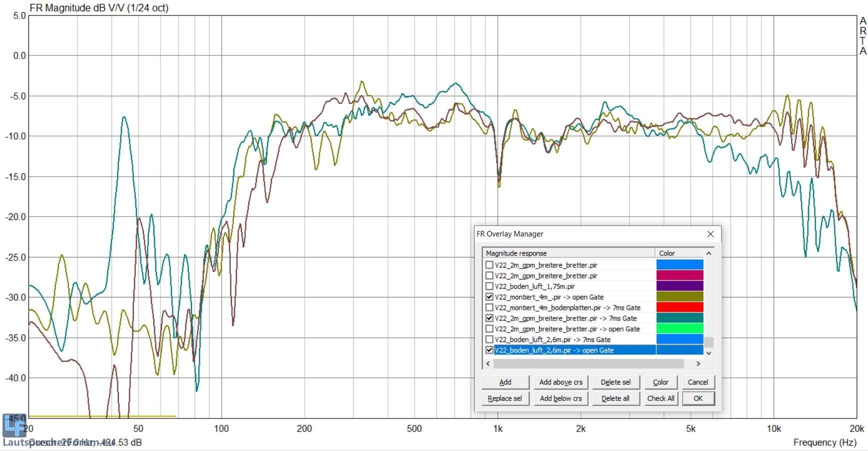The image size is (868, 451).
Task: Click the list's scroll down arrow
Action: [x=709, y=353]
